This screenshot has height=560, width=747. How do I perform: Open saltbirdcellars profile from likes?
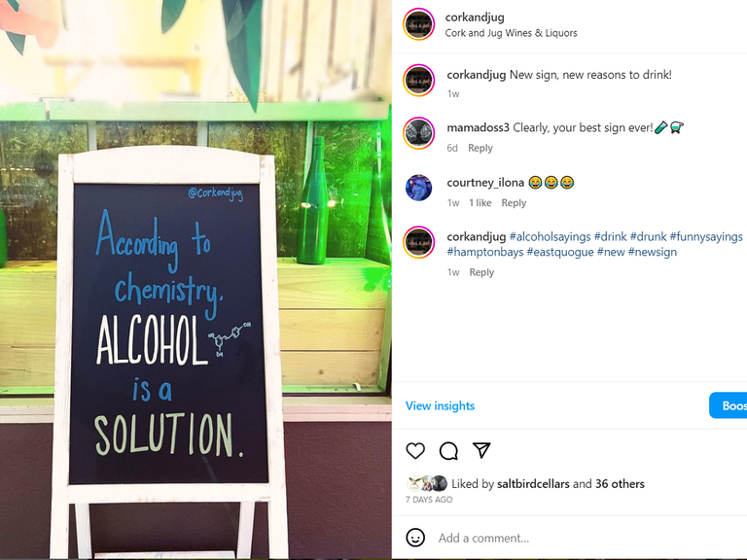[533, 484]
